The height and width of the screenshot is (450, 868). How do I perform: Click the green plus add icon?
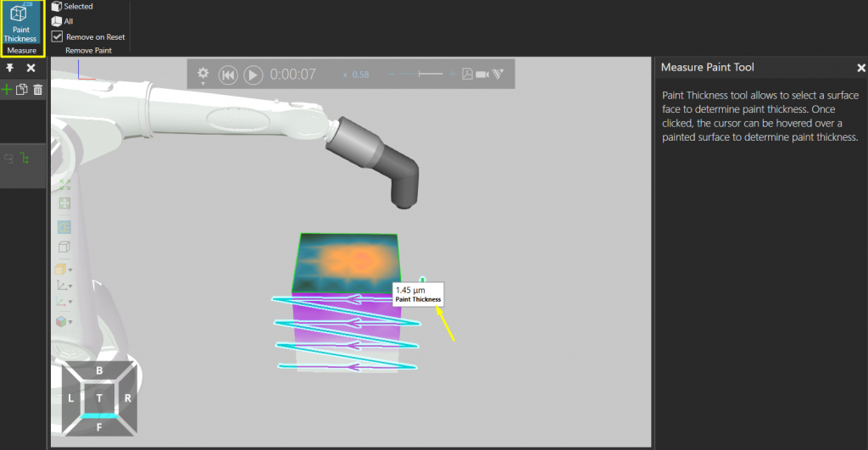pos(8,89)
